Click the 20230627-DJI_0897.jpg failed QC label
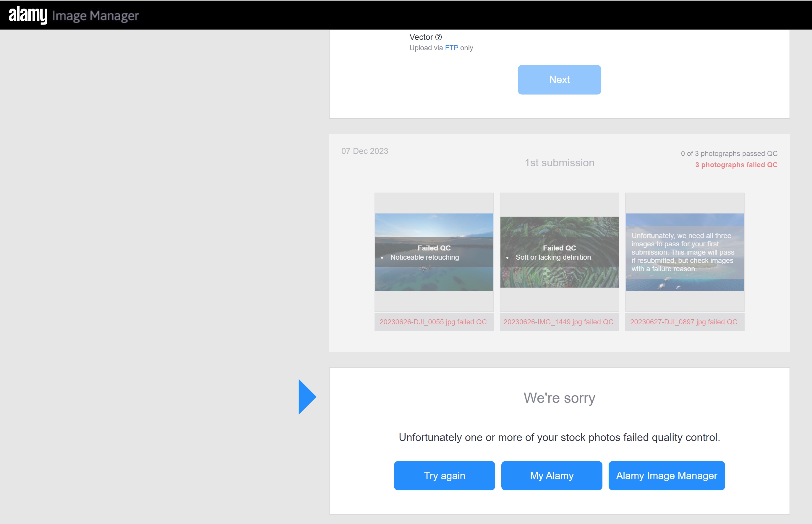This screenshot has height=524, width=812. (x=684, y=322)
